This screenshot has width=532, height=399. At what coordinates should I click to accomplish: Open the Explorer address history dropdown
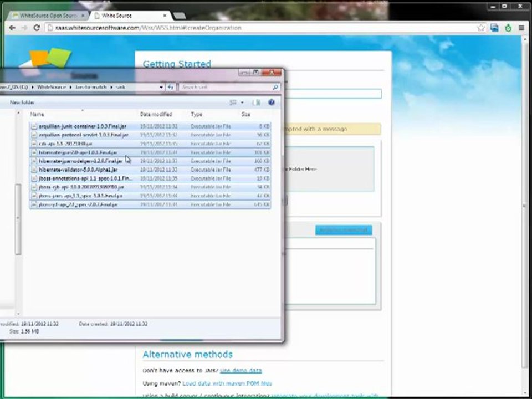tap(161, 87)
